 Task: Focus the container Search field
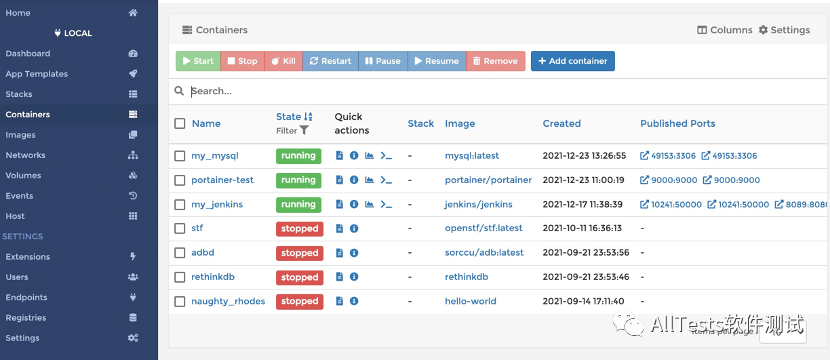(508, 91)
